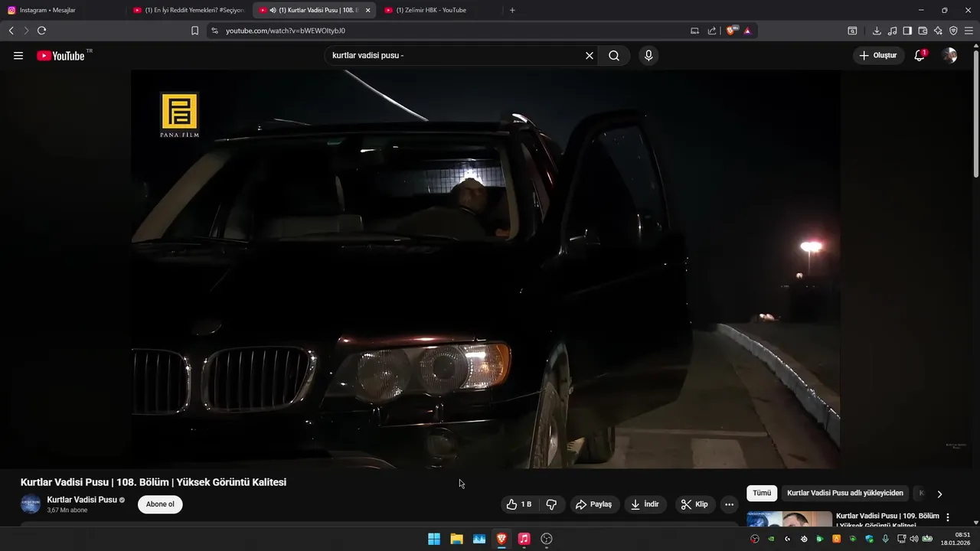Open the YouTube hamburger guide menu
Viewport: 980px width, 551px height.
coord(18,56)
